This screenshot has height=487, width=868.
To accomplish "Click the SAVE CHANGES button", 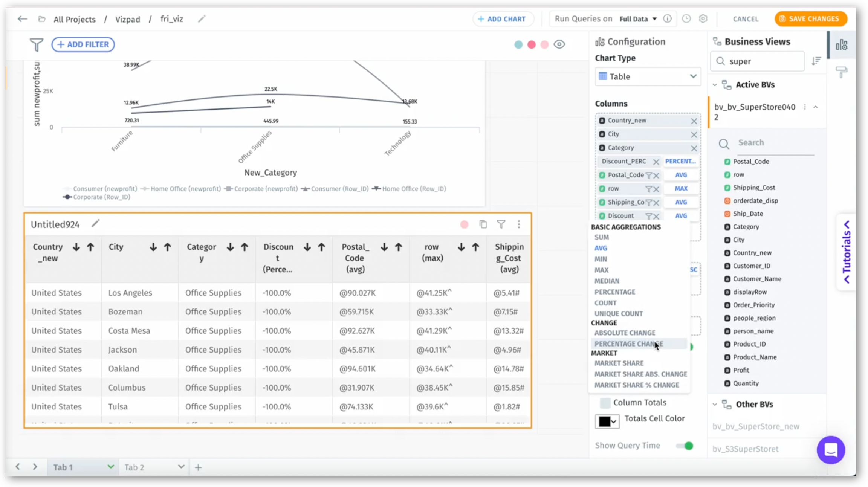I will [x=810, y=19].
